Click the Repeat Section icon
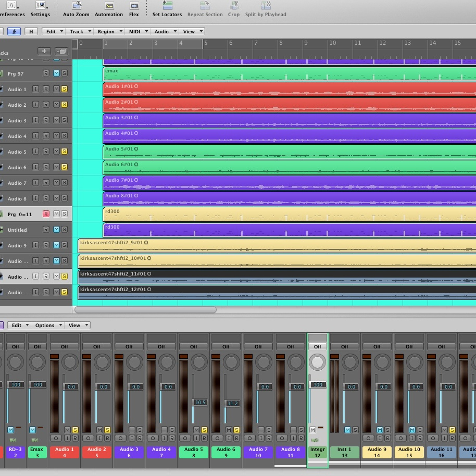This screenshot has width=476, height=476. 205,5
